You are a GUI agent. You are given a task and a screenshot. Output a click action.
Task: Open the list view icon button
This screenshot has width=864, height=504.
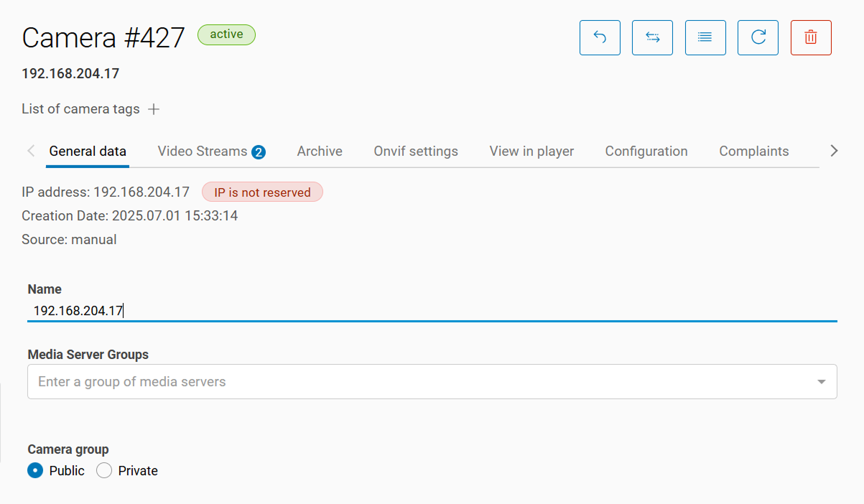pyautogui.click(x=705, y=37)
